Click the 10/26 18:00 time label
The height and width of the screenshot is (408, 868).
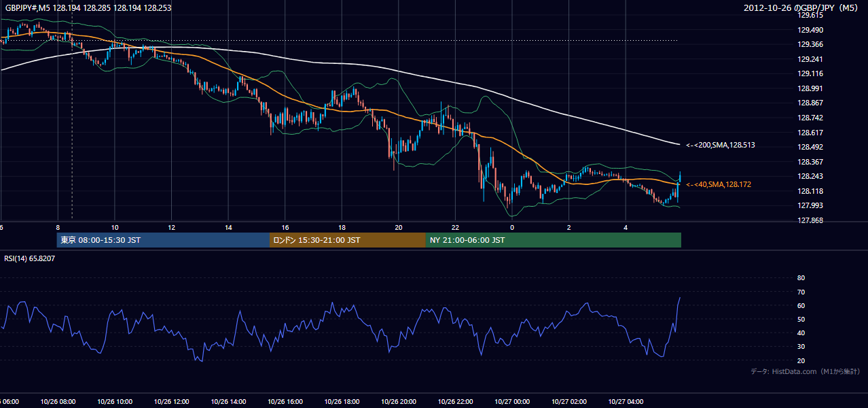[x=342, y=402]
